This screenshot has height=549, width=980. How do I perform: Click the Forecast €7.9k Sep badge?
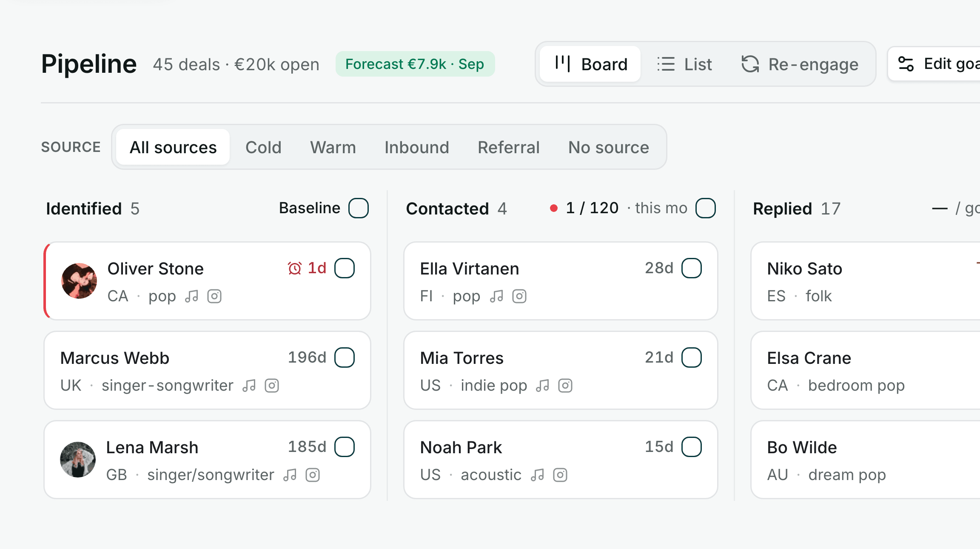(x=415, y=64)
